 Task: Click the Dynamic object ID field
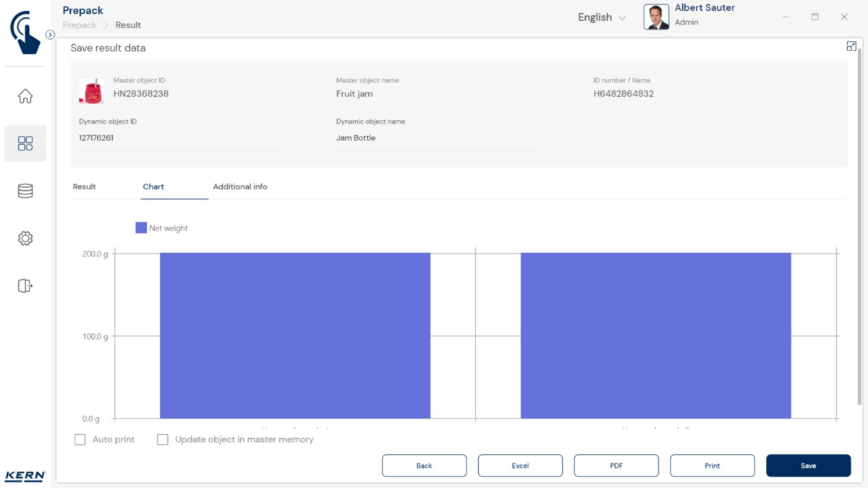179,138
